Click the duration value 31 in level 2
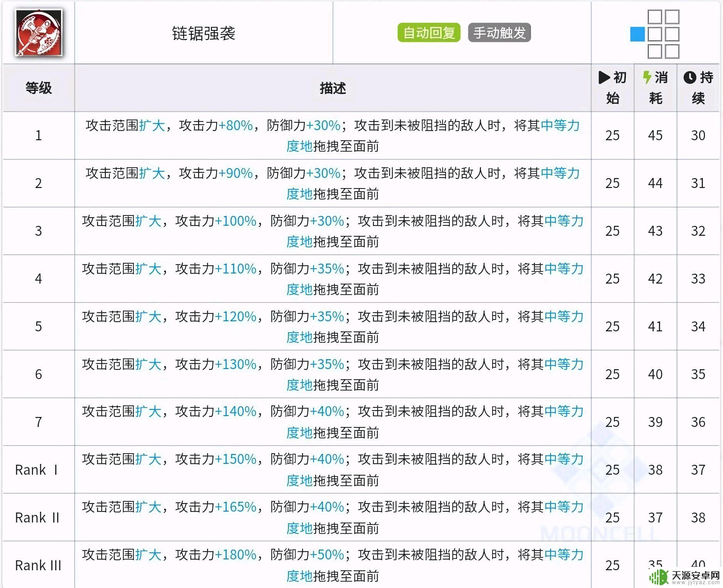The width and height of the screenshot is (723, 588). pyautogui.click(x=698, y=183)
